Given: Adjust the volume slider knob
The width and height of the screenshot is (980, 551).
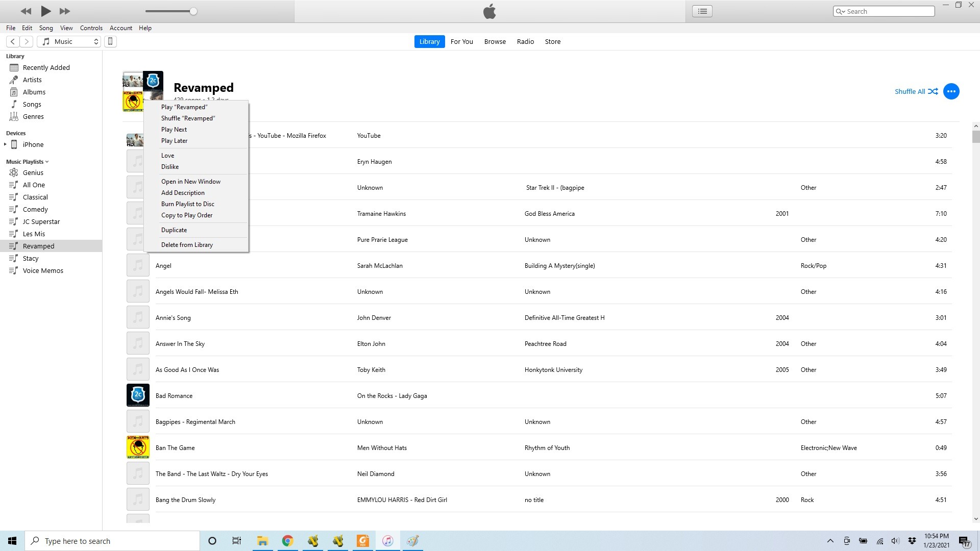Looking at the screenshot, I should pyautogui.click(x=193, y=11).
